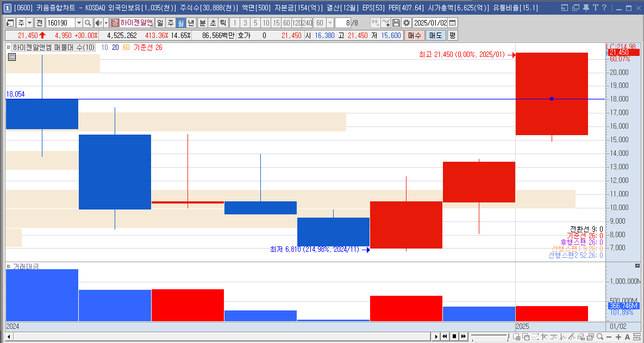
Task: Click the axis arrow crosshair icon
Action: point(545,337)
